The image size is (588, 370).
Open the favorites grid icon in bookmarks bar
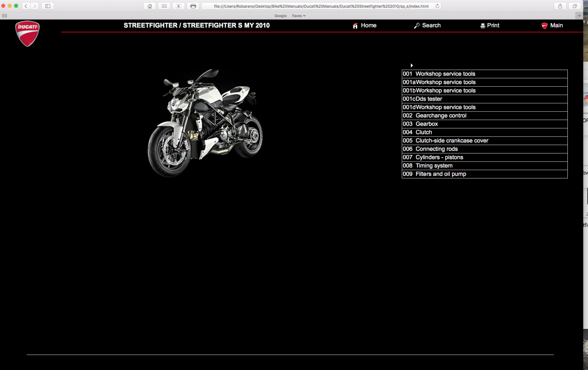(4, 16)
